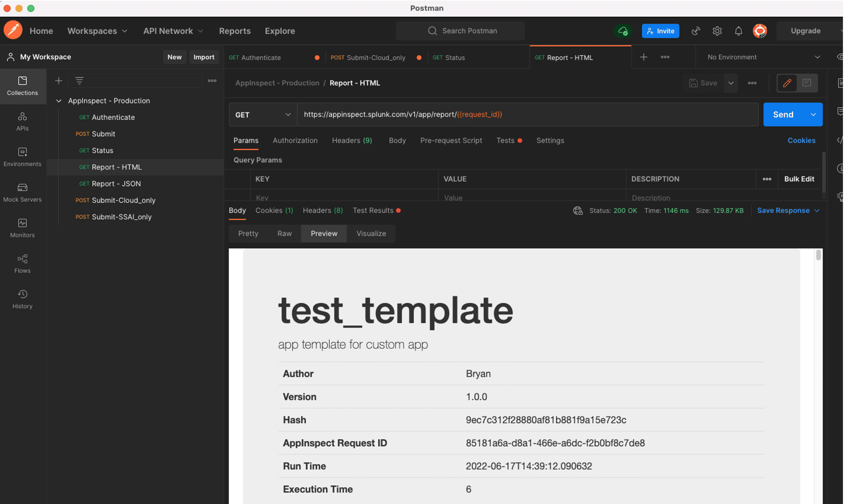Click the cloud sync status icon

pyautogui.click(x=623, y=31)
